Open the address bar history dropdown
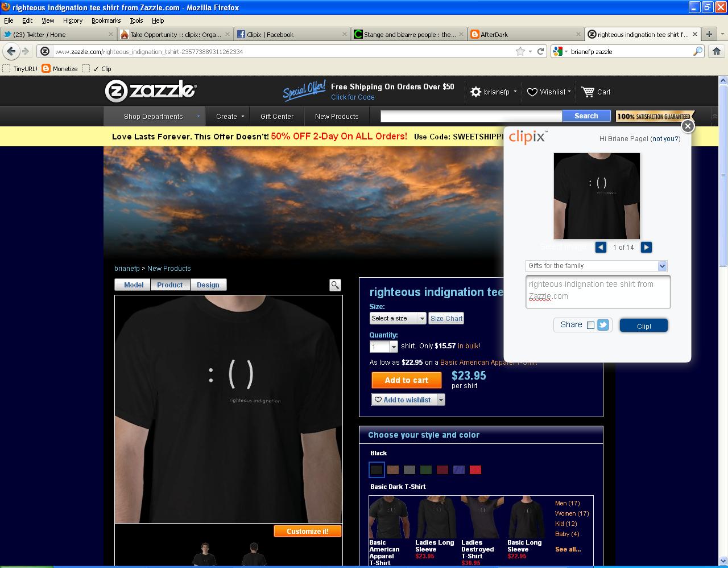728x568 pixels. pos(530,51)
